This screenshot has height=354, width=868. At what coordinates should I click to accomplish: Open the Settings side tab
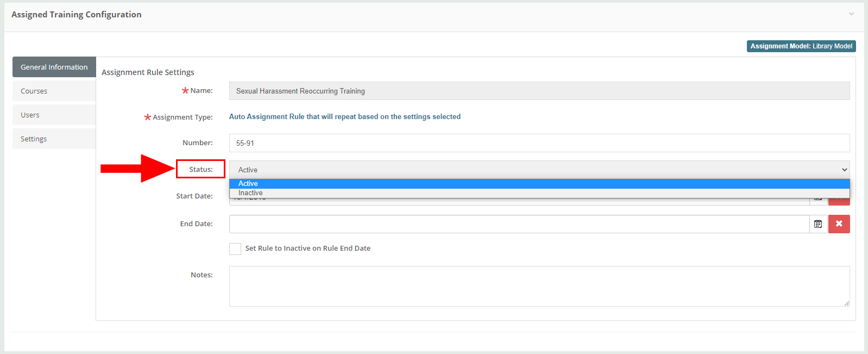click(54, 139)
